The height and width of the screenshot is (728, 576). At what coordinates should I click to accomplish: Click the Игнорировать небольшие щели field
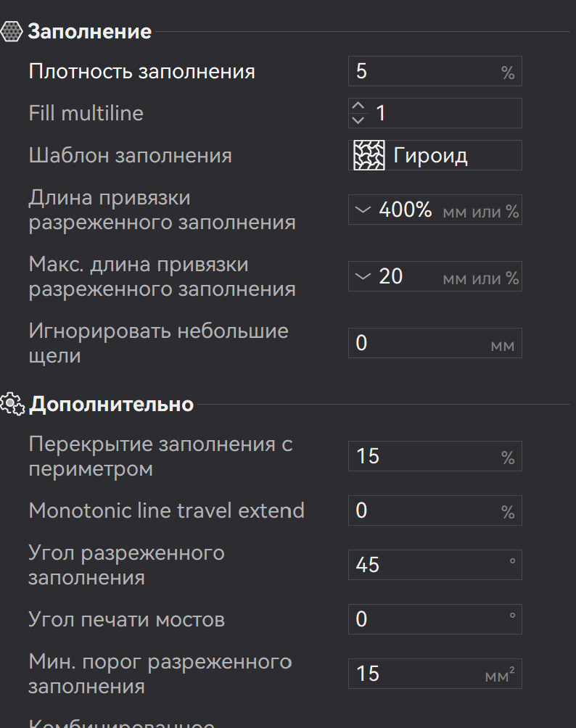click(435, 343)
